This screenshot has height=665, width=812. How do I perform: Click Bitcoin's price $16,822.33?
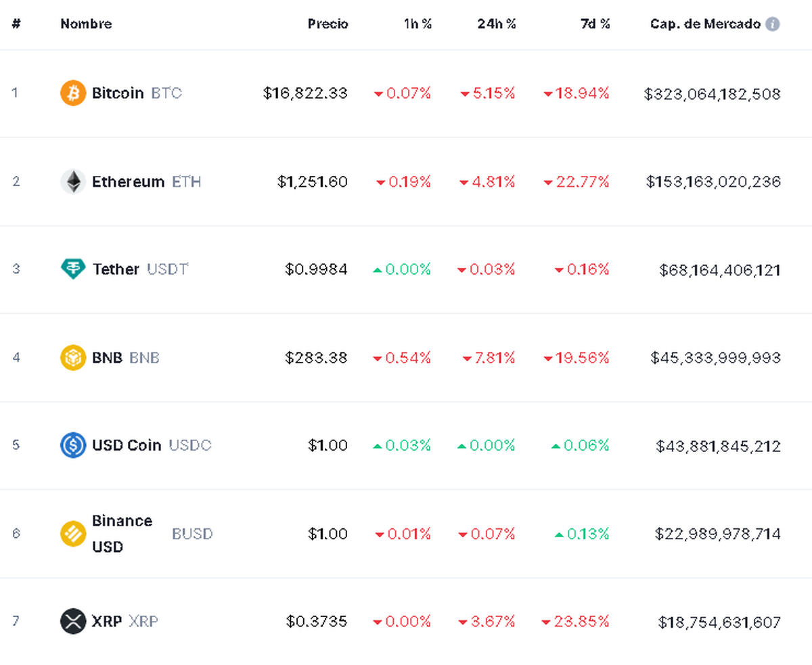(305, 93)
